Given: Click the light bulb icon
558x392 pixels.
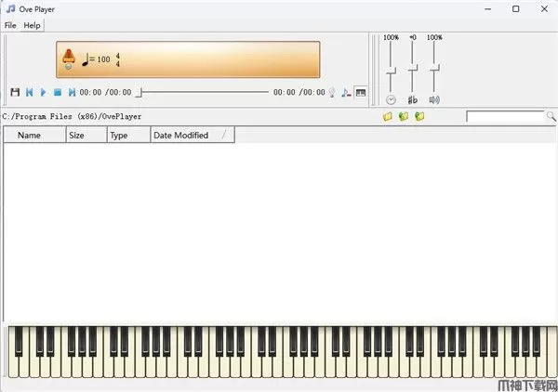Looking at the screenshot, I should tap(332, 92).
